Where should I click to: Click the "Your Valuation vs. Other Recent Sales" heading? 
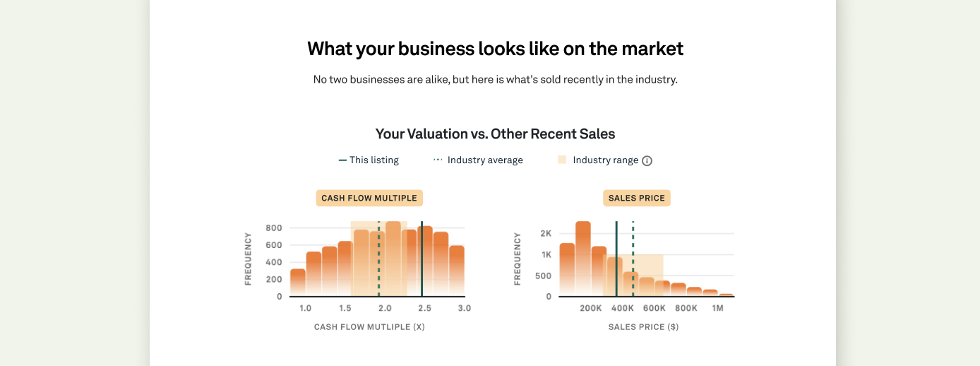point(495,134)
